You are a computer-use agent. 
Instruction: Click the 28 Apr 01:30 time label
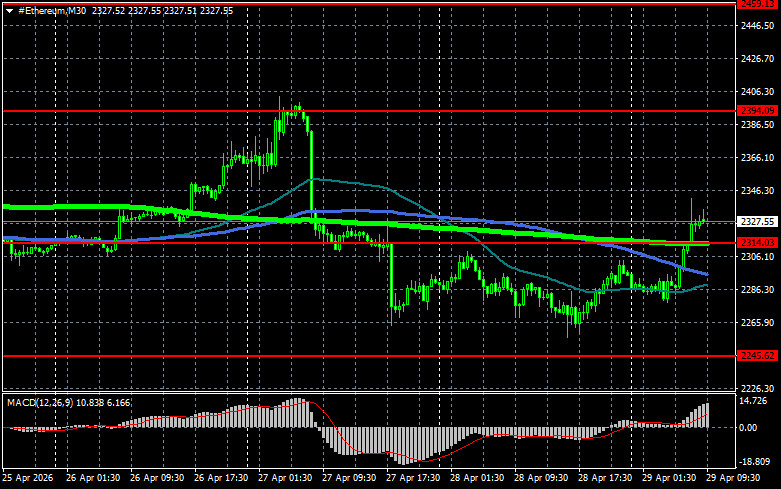click(477, 478)
